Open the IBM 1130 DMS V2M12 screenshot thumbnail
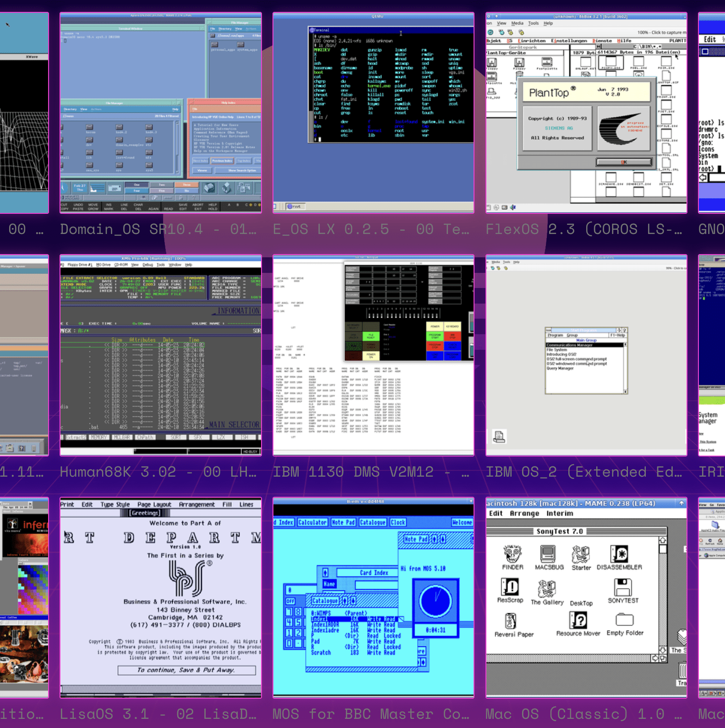Screen dimensions: 725x728 tap(373, 355)
